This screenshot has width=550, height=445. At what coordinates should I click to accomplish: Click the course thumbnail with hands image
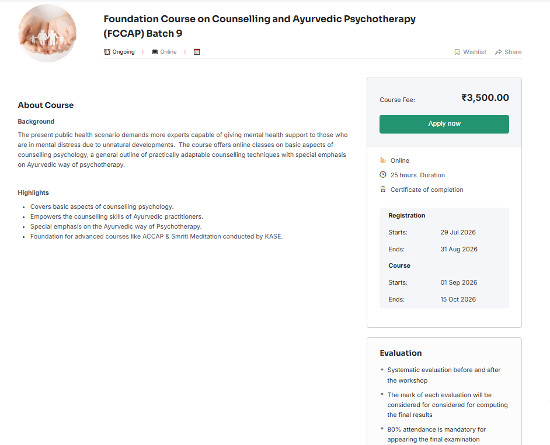click(47, 33)
